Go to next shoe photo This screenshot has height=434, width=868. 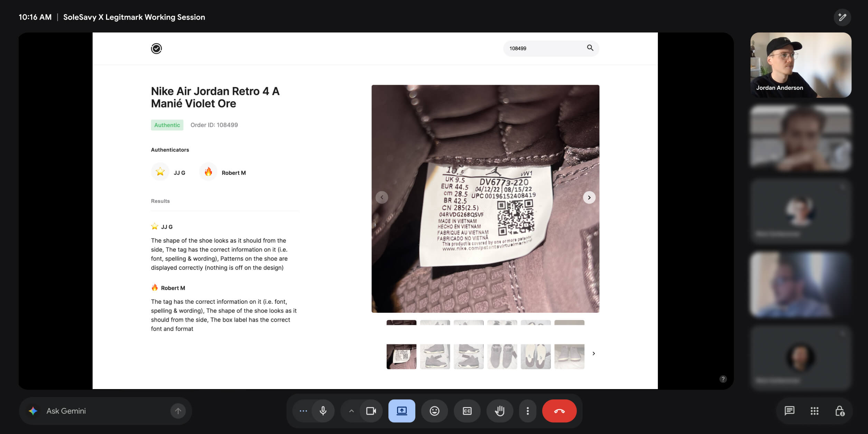coord(589,198)
